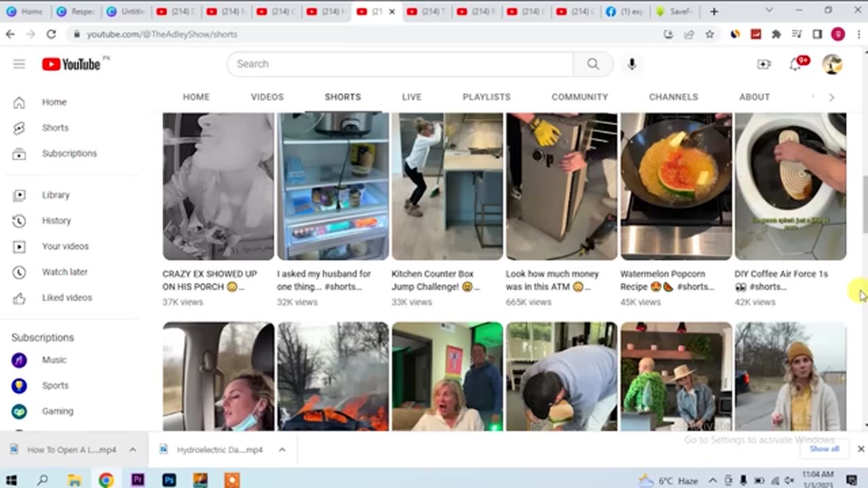Switch to the ABOUT tab
868x488 pixels.
[x=754, y=97]
